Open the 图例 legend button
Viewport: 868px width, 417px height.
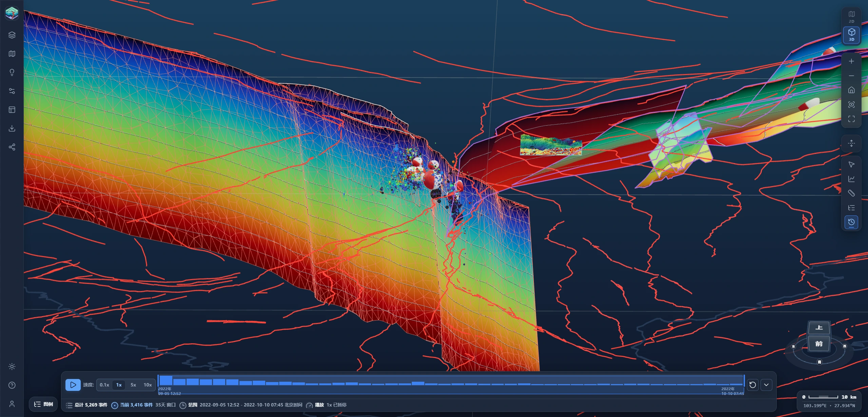tap(43, 404)
